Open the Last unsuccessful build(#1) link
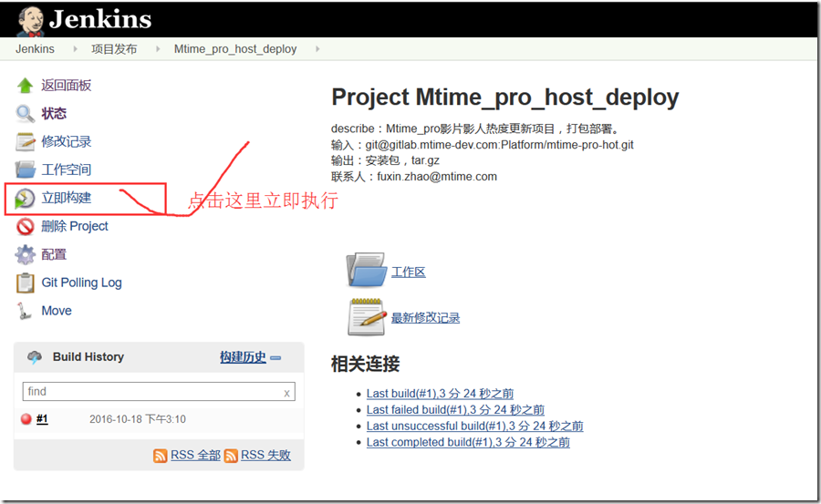 475,426
